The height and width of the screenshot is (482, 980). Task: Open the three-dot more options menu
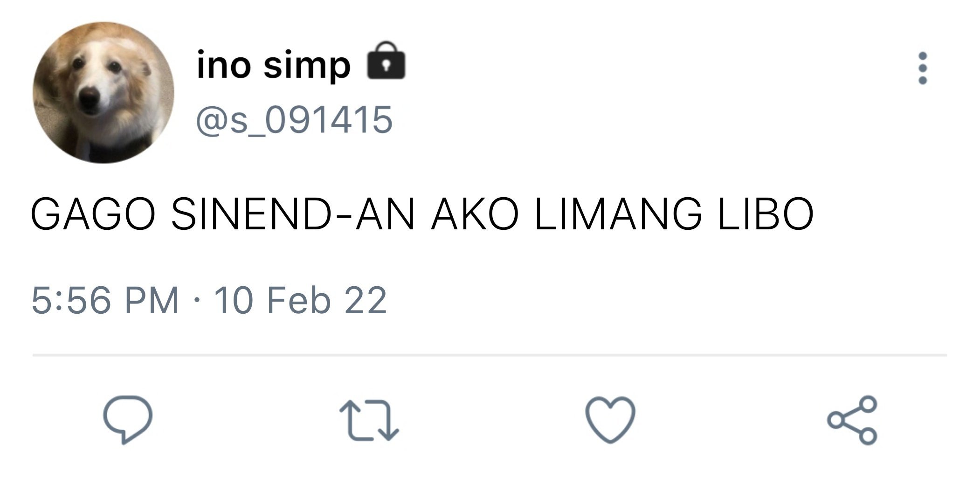click(922, 68)
